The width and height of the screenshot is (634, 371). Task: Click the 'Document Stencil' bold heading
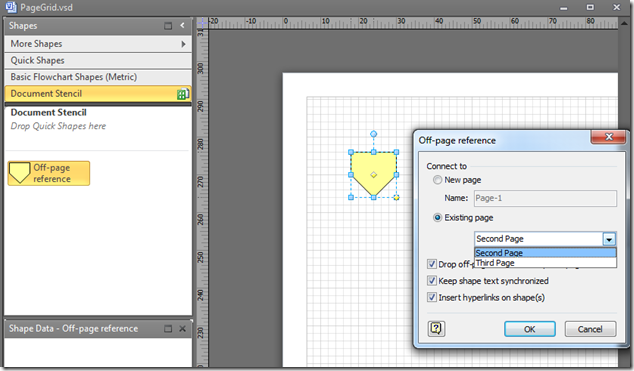click(x=49, y=112)
